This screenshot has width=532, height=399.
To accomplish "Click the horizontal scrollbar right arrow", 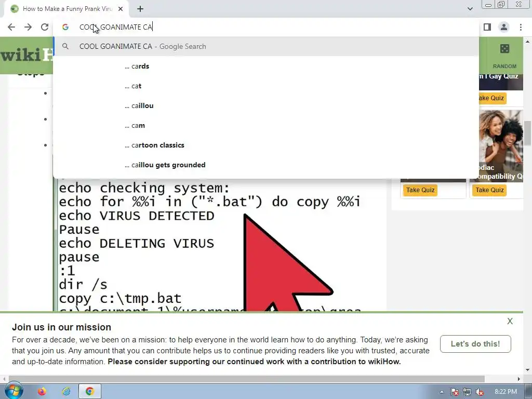I will (519, 379).
